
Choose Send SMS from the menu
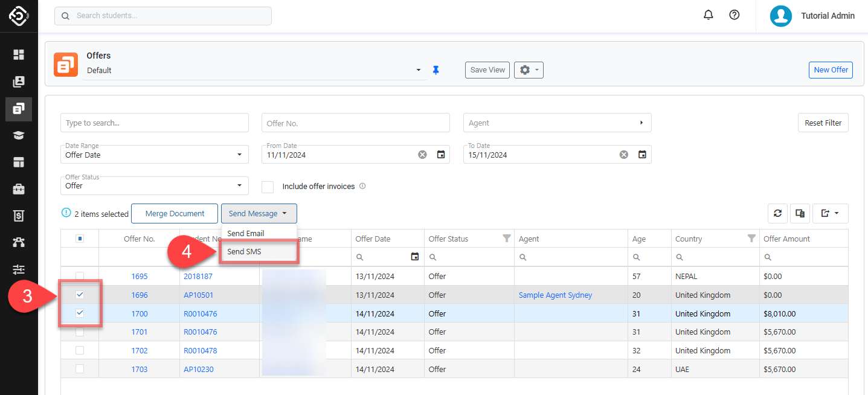tap(245, 252)
